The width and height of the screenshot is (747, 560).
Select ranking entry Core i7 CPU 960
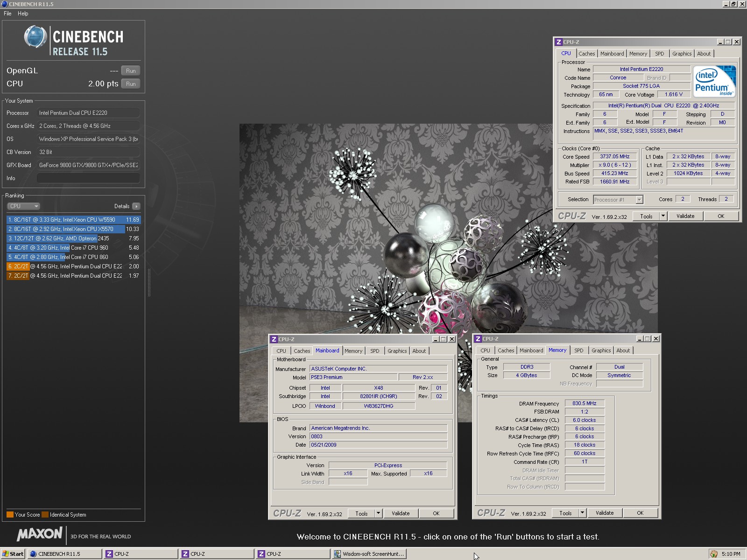coord(73,248)
